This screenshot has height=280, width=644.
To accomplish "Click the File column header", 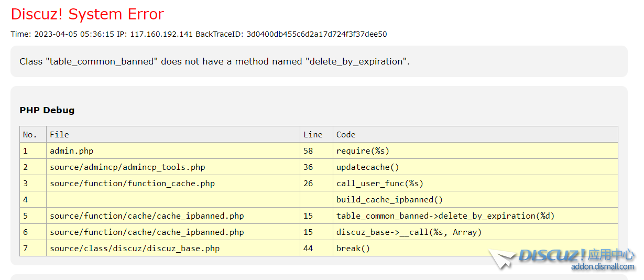I will coord(59,135).
